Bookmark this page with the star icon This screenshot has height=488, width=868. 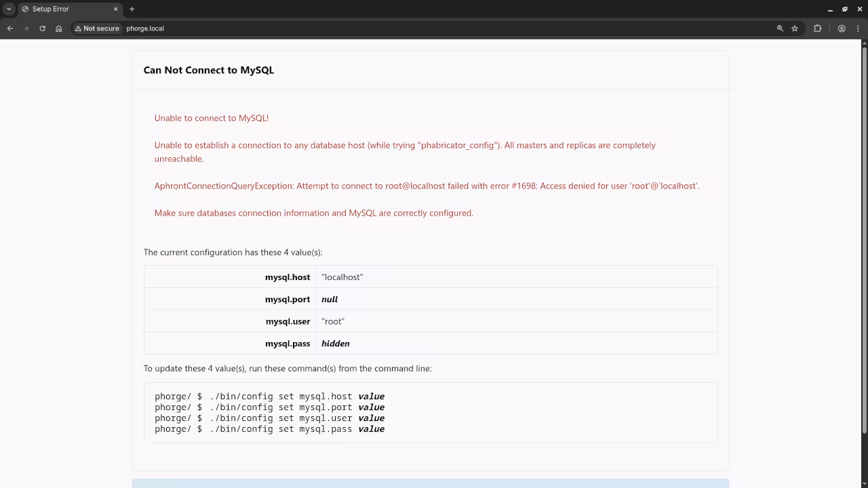click(x=795, y=28)
